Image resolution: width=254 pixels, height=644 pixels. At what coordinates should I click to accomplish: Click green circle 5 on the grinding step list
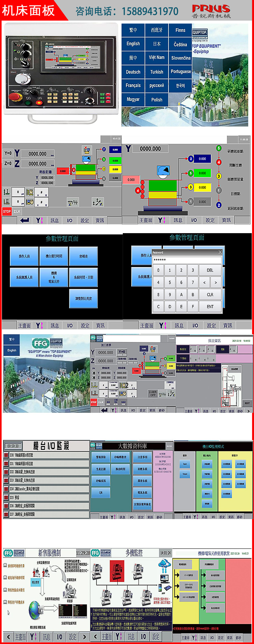[x=219, y=148]
